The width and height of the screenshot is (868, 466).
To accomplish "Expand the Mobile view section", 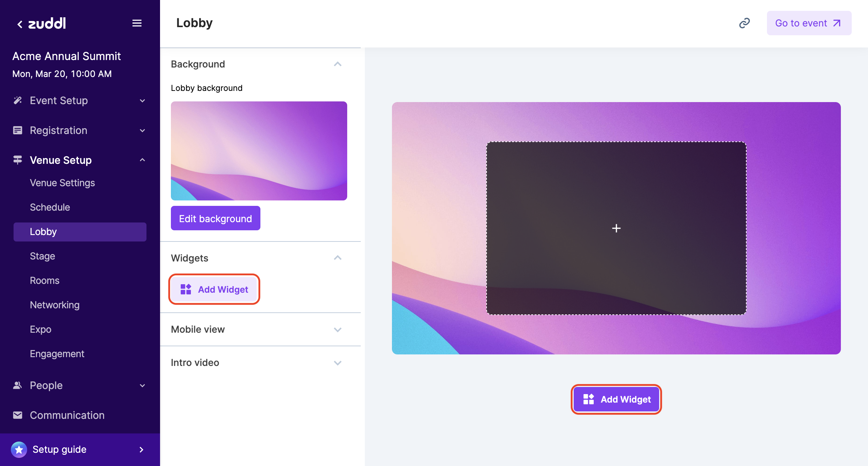I will (x=339, y=329).
